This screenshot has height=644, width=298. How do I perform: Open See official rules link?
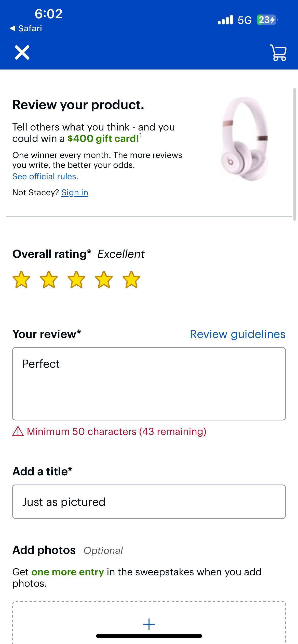point(45,176)
